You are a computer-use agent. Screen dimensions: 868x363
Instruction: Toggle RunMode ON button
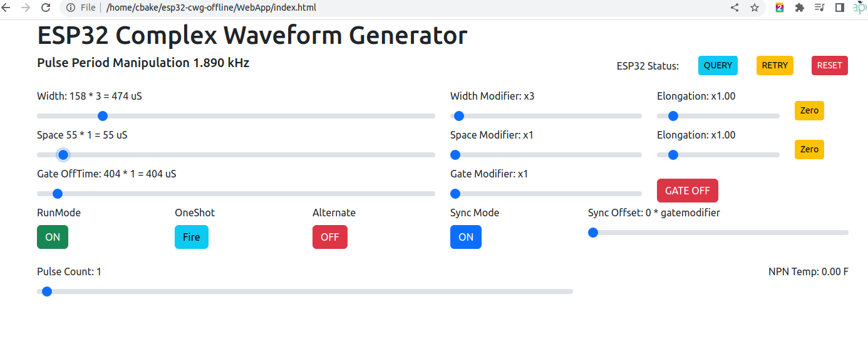[53, 237]
